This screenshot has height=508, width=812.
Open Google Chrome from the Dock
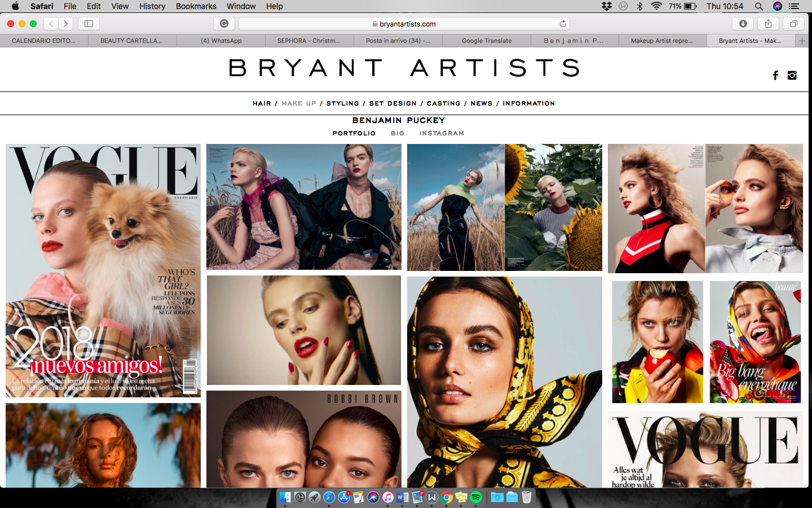pyautogui.click(x=447, y=497)
